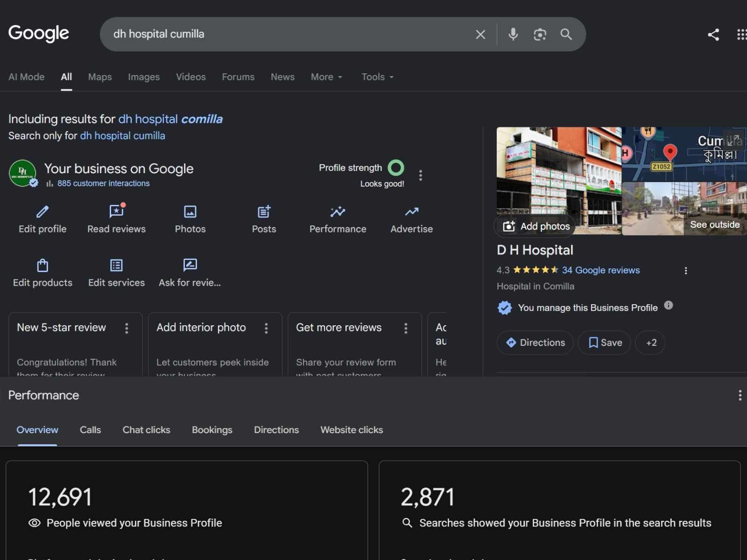Click the dh hospital comilla suggestion link
This screenshot has height=560, width=747.
tap(170, 119)
